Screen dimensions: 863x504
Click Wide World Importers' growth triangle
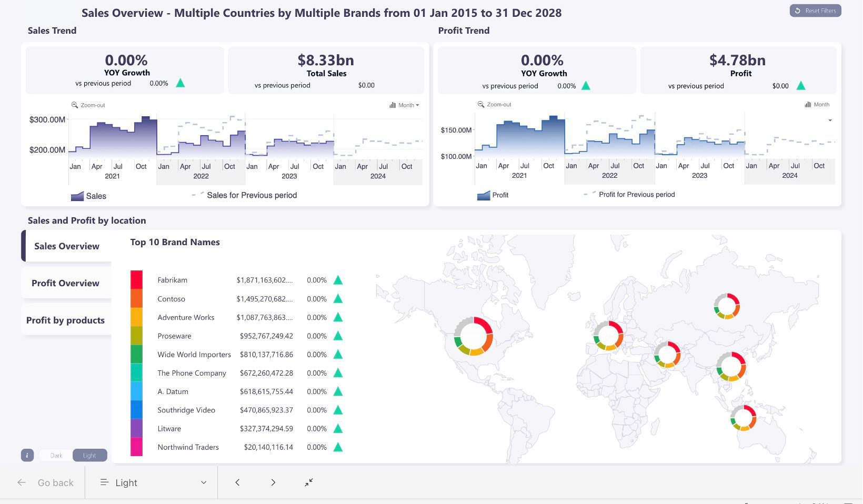pyautogui.click(x=338, y=355)
